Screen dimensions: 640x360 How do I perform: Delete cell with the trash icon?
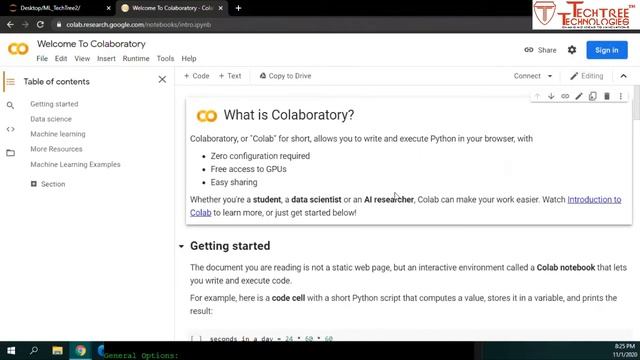[x=607, y=96]
